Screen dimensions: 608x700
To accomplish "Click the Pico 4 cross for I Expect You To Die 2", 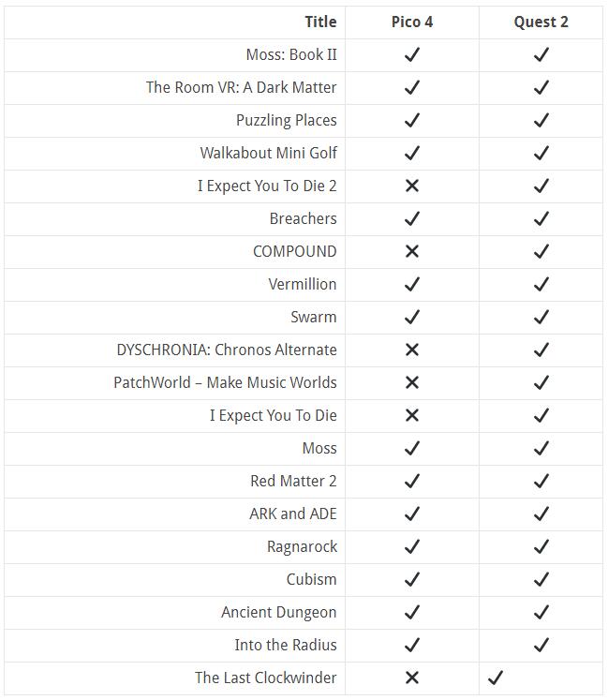I will point(411,186).
